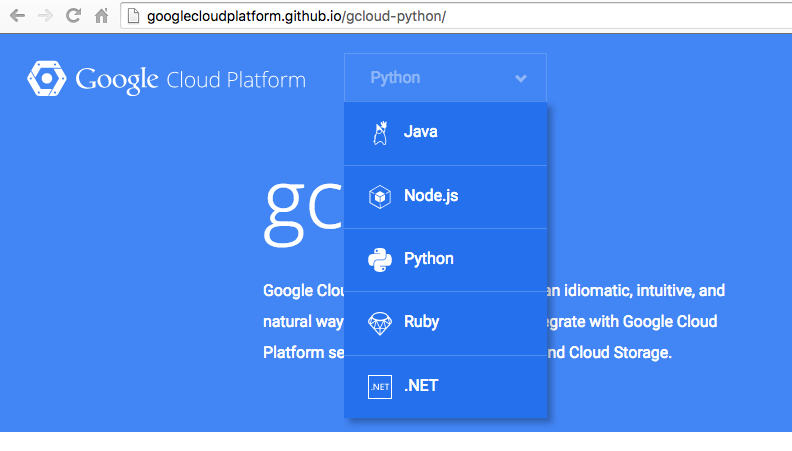Reload the page with the refresh icon

pyautogui.click(x=74, y=16)
